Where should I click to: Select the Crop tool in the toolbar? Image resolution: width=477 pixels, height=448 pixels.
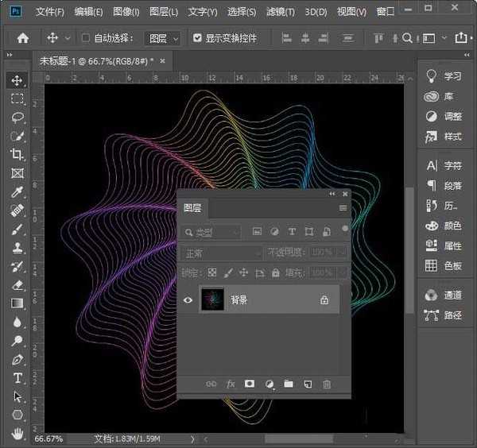point(17,154)
